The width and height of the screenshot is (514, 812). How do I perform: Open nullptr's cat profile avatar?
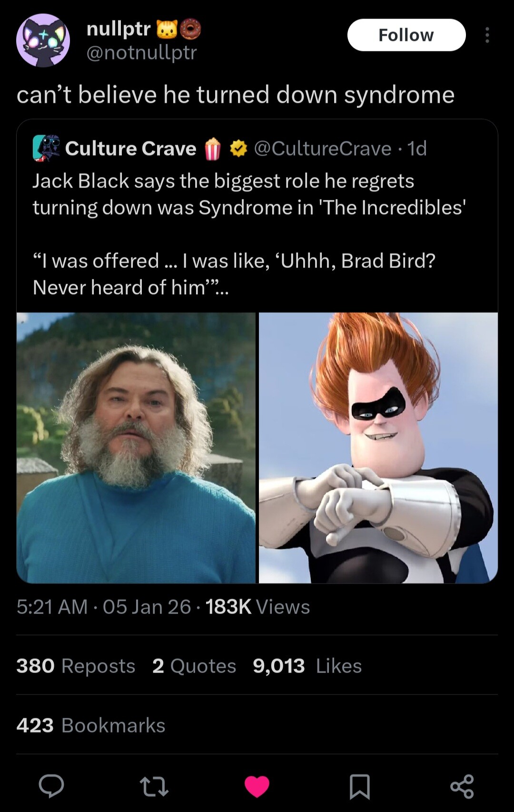tap(43, 40)
